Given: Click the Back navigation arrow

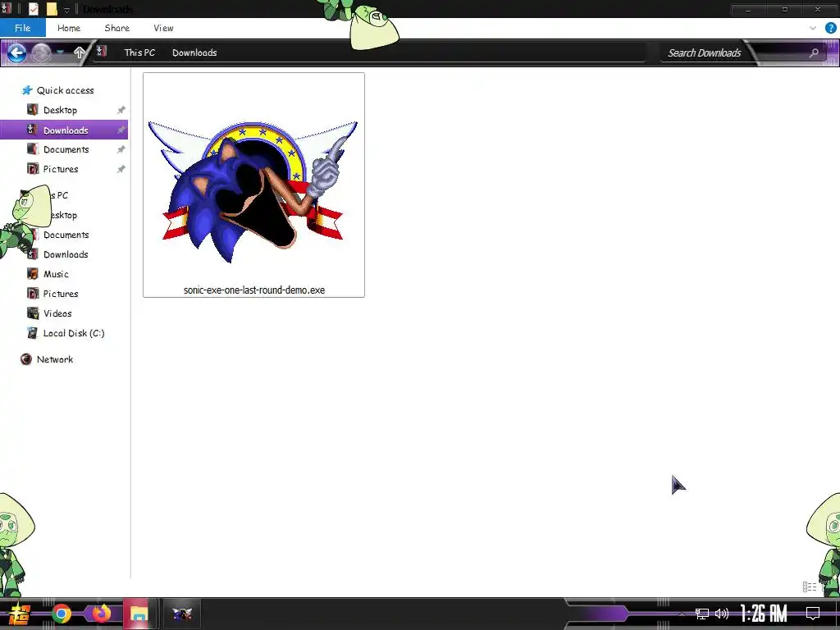Looking at the screenshot, I should coord(16,52).
